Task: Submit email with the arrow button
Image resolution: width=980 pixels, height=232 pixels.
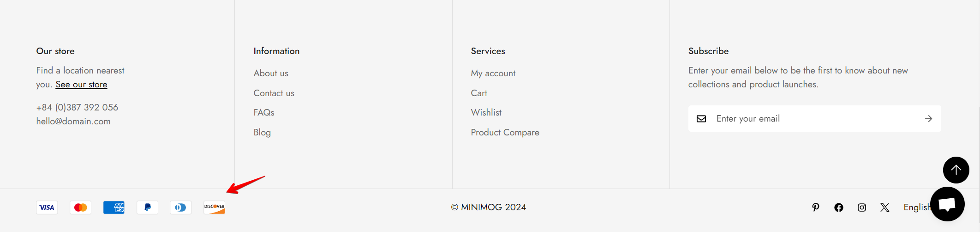Action: [928, 119]
